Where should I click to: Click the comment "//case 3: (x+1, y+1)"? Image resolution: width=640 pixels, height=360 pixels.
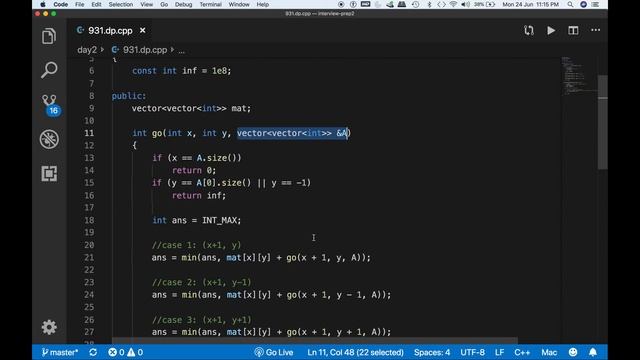tap(202, 320)
